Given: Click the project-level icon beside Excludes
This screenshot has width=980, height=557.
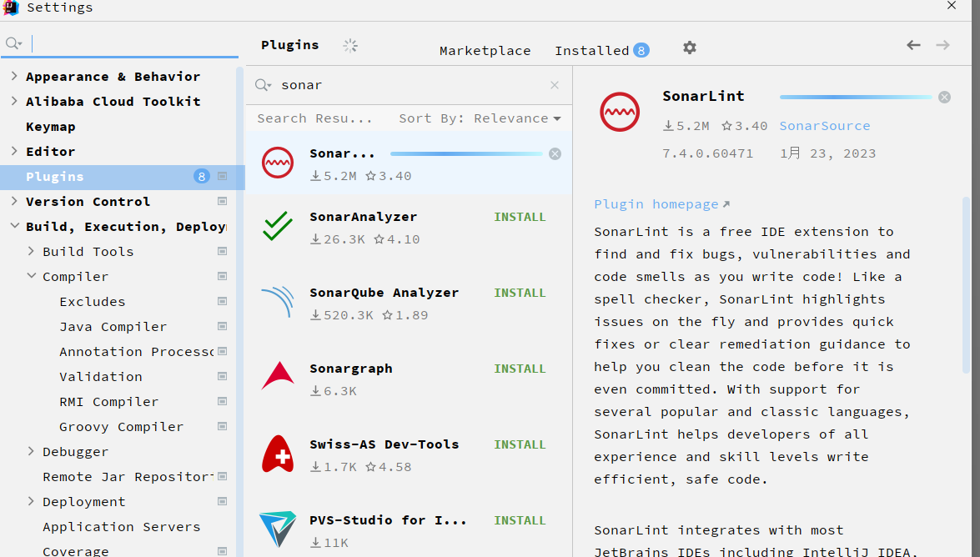Looking at the screenshot, I should [222, 301].
